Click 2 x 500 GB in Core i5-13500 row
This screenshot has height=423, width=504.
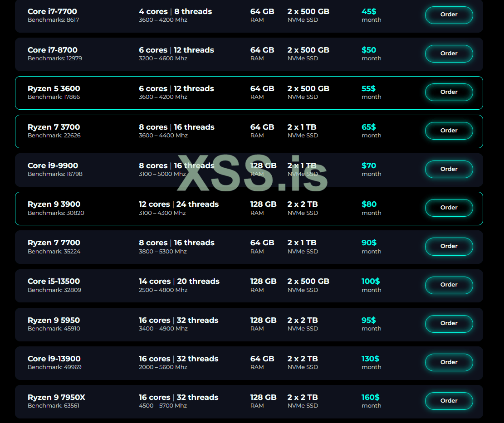(308, 282)
